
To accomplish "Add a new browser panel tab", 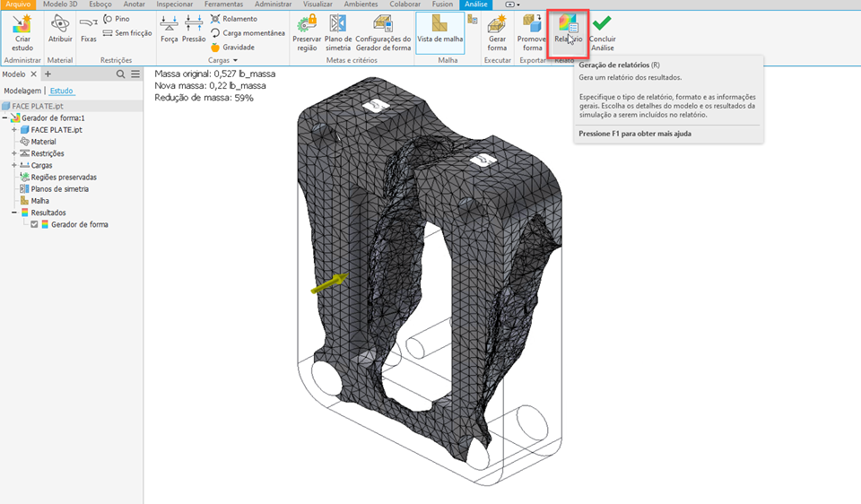I will pos(48,74).
